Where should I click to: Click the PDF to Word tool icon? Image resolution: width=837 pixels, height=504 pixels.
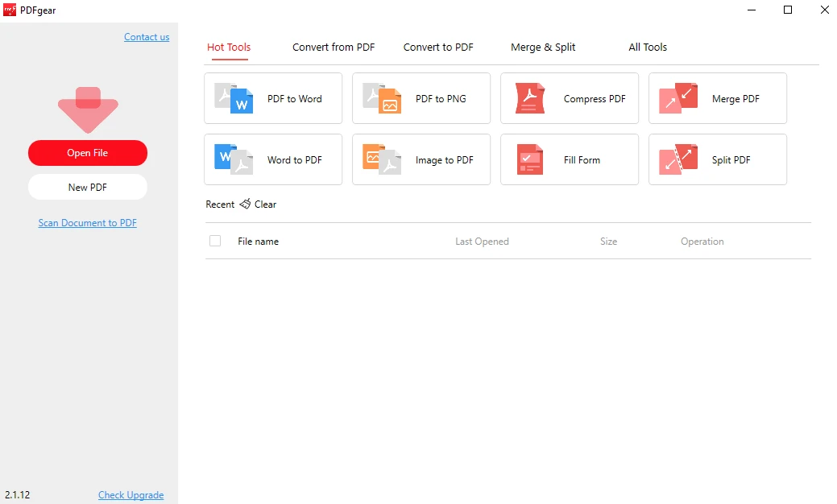[234, 98]
